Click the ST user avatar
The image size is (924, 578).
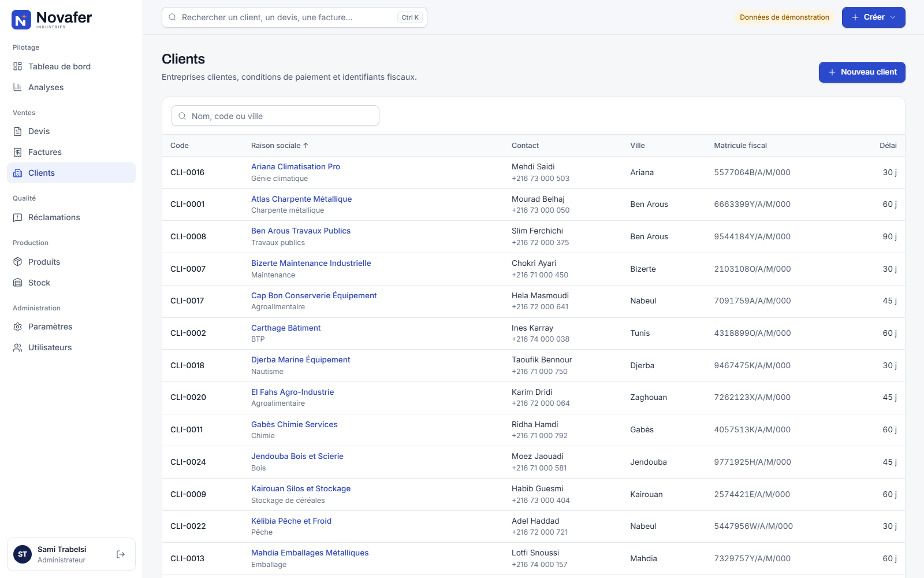click(23, 554)
